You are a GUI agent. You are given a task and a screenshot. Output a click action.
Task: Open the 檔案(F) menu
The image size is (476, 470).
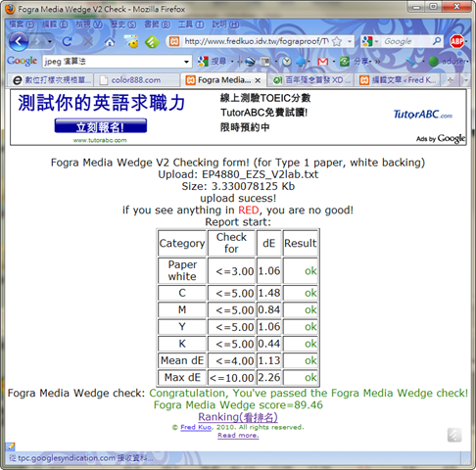21,24
